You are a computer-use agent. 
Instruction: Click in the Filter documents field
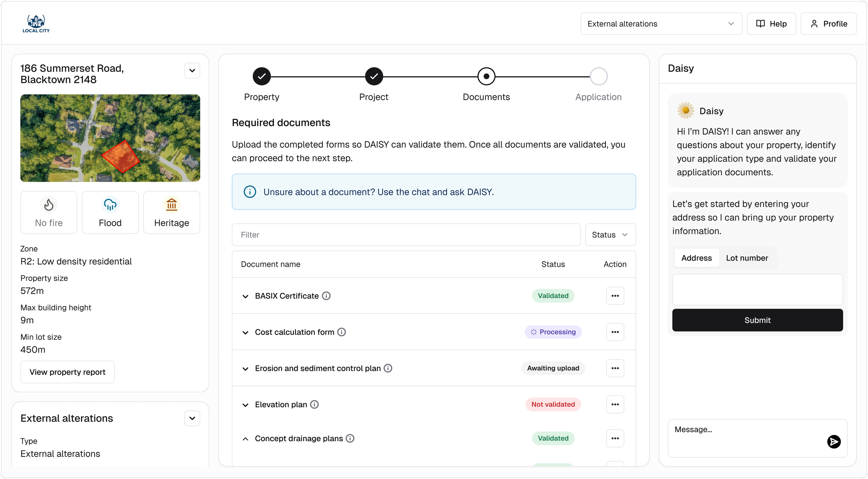click(x=406, y=235)
